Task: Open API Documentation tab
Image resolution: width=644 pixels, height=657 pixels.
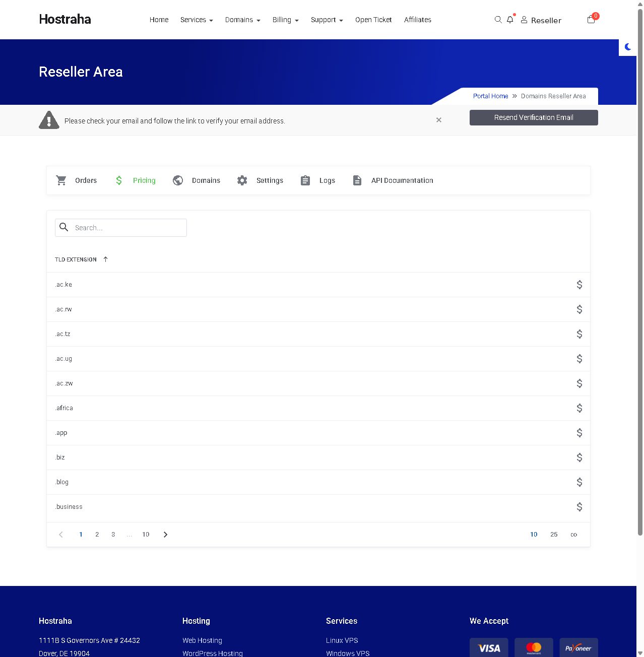Action: pyautogui.click(x=393, y=180)
